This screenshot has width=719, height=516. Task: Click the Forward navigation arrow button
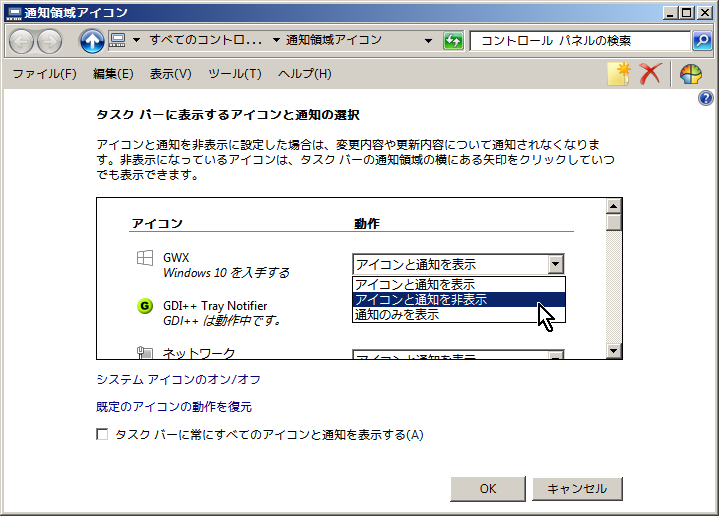click(49, 41)
